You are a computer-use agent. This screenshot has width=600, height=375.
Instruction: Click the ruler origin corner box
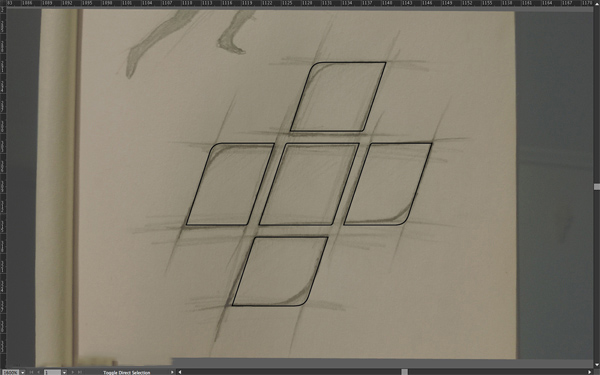pos(3,3)
